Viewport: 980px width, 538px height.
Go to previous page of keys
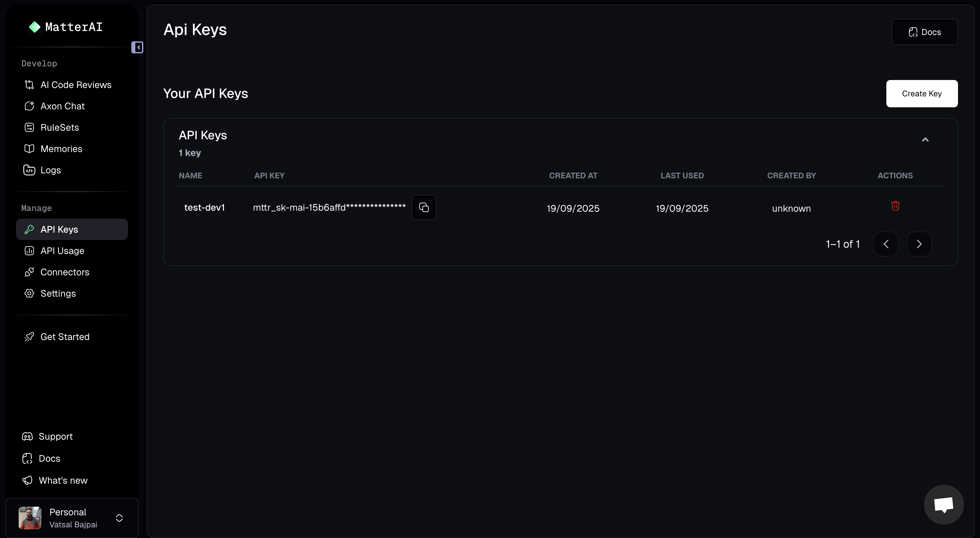tap(886, 244)
